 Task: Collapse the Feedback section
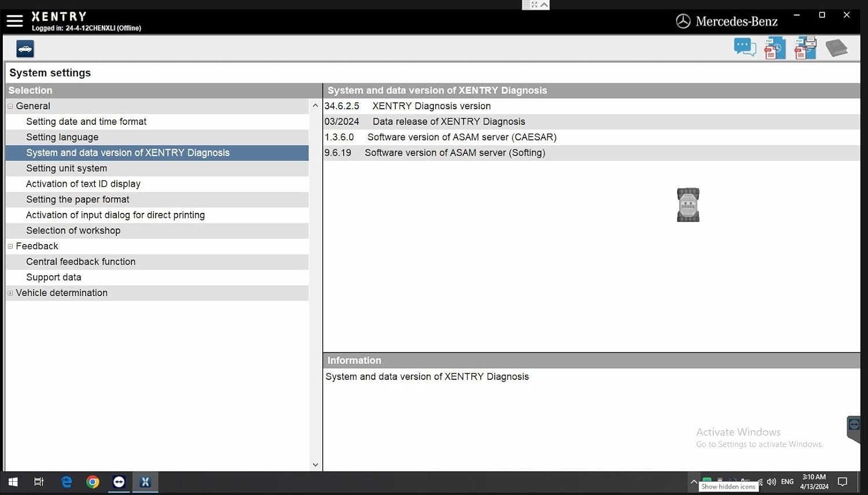pos(10,246)
